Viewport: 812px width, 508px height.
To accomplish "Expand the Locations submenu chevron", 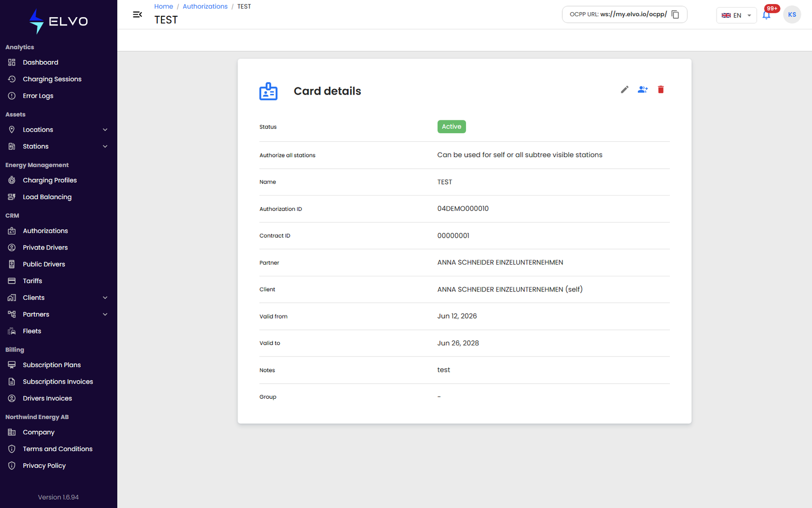I will coord(105,130).
